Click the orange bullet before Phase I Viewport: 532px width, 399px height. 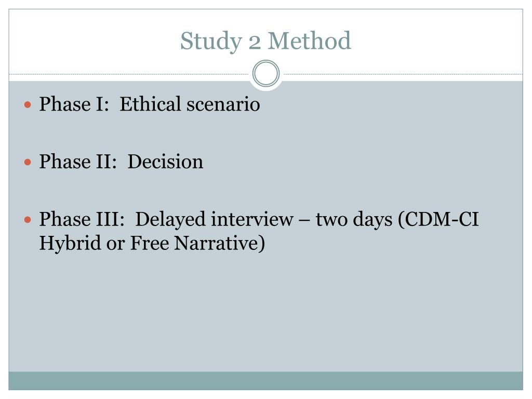point(28,104)
